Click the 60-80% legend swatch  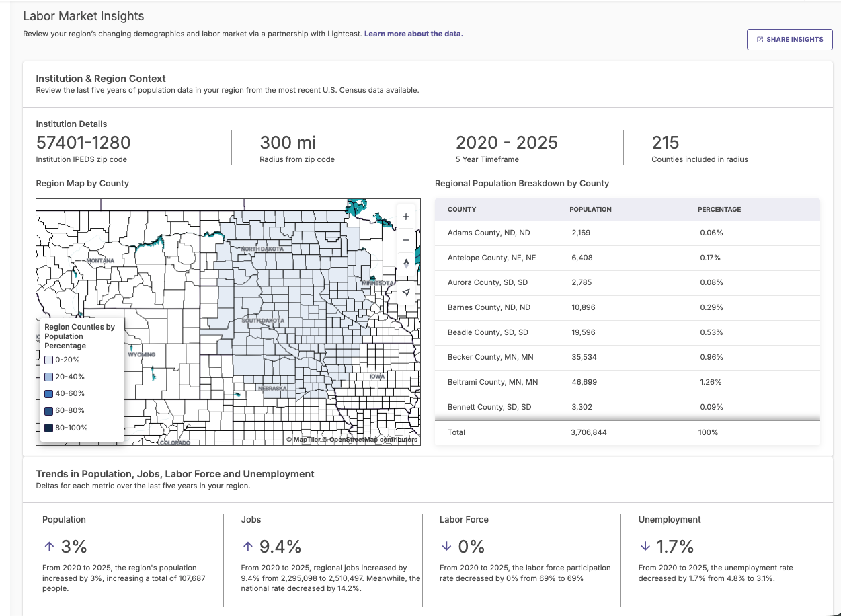click(48, 410)
